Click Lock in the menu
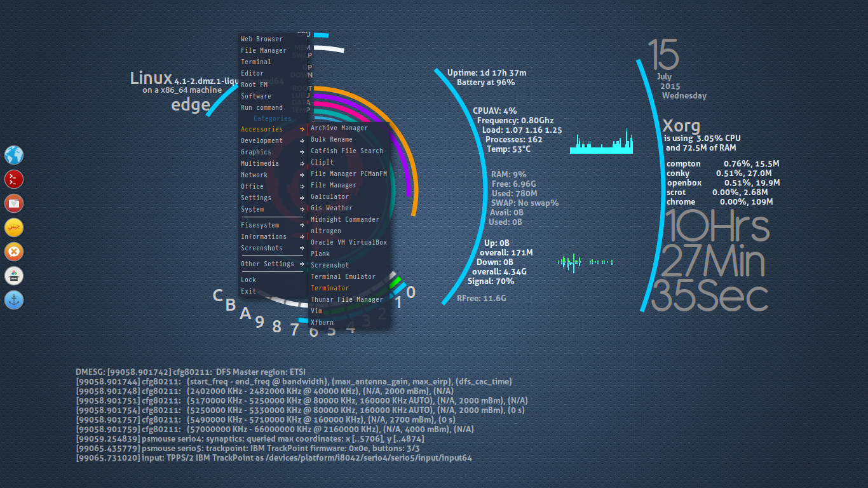This screenshot has width=868, height=488. [273, 280]
